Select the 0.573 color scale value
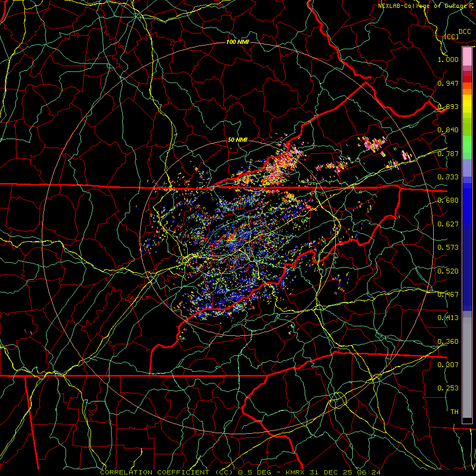The image size is (476, 476). tap(448, 247)
